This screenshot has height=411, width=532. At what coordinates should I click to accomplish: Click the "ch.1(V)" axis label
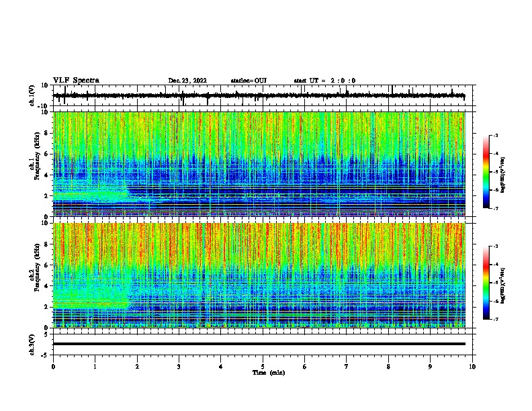tap(32, 95)
